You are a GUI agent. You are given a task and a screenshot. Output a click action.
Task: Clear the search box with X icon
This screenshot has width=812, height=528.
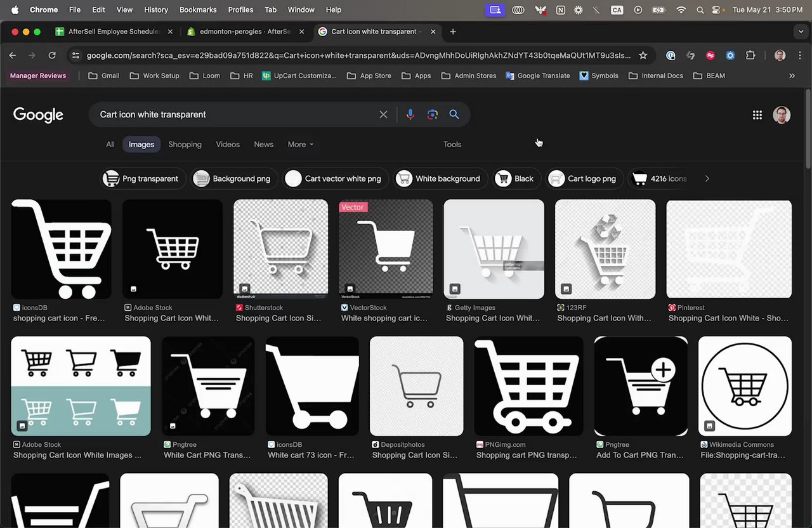[383, 115]
